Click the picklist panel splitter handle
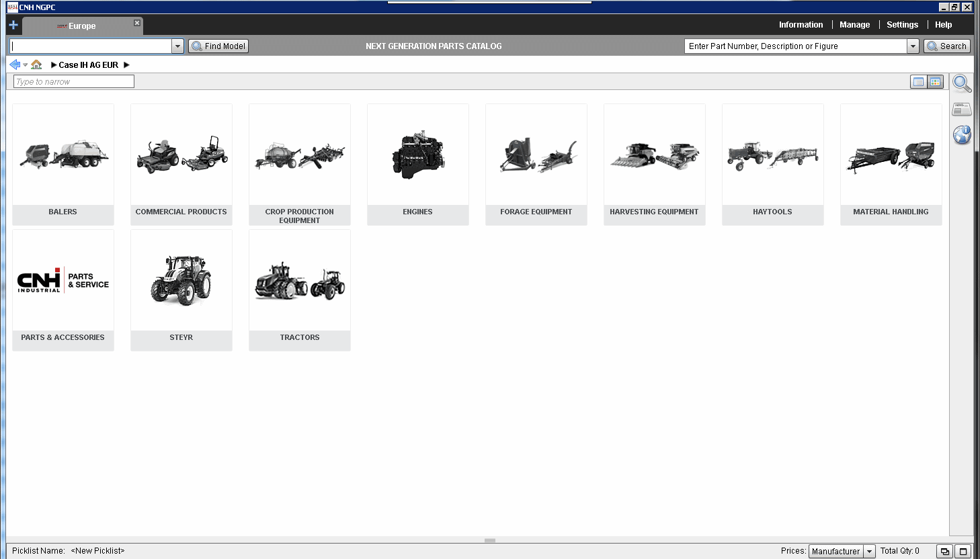 click(490, 540)
